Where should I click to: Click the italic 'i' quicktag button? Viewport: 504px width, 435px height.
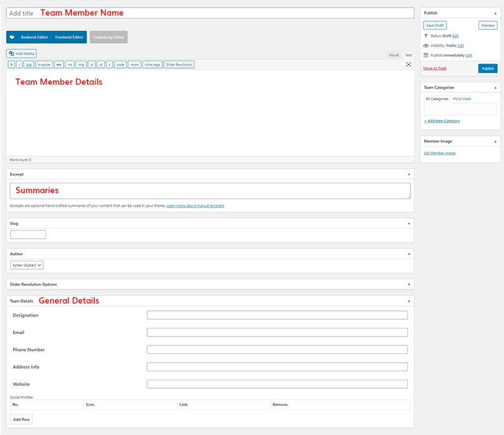tap(19, 64)
